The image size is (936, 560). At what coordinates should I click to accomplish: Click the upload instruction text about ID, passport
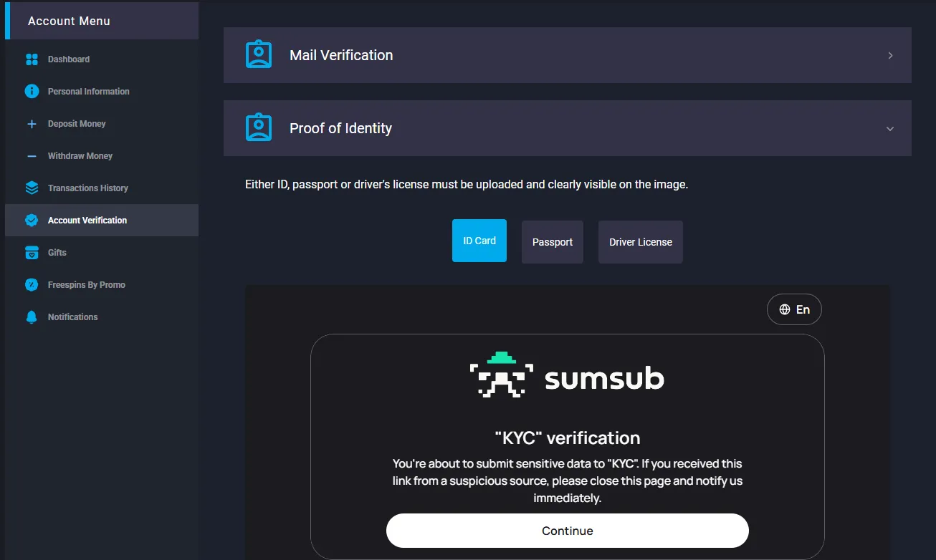pos(467,185)
